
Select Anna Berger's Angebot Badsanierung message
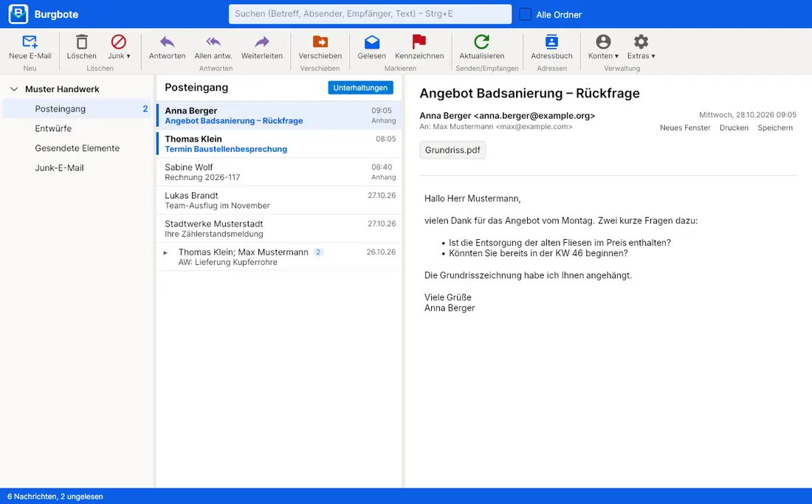[x=279, y=115]
